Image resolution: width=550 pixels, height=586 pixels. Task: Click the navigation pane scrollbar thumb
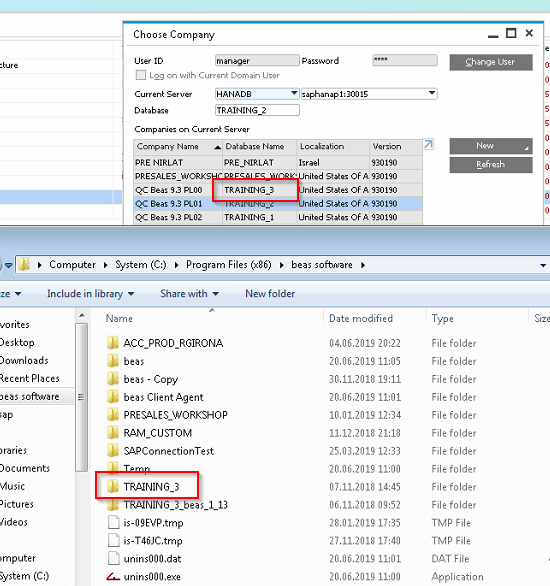point(81,397)
